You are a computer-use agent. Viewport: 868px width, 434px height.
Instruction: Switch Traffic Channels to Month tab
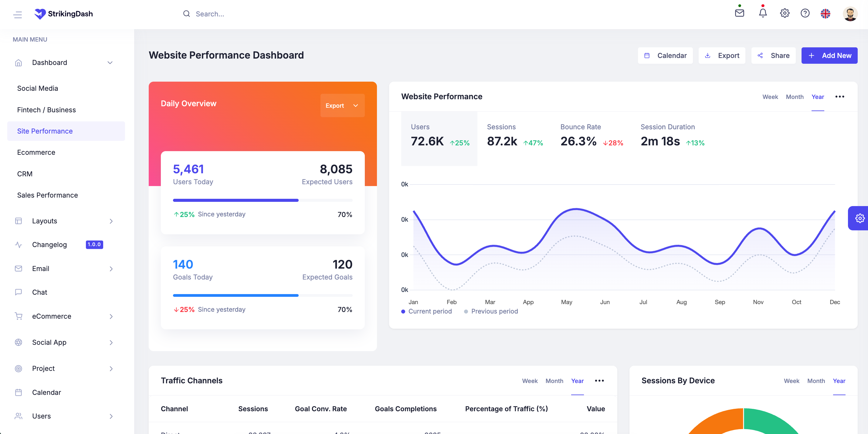click(x=554, y=381)
